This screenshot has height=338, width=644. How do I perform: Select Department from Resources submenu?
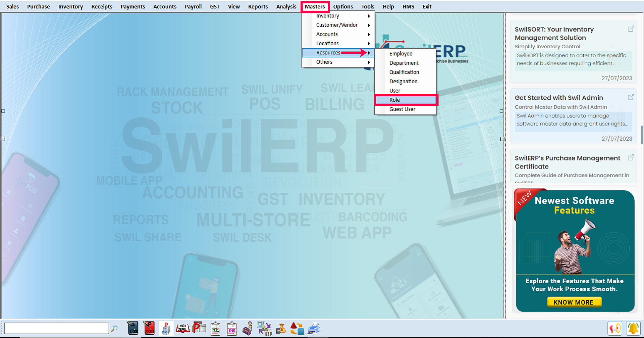tap(405, 63)
